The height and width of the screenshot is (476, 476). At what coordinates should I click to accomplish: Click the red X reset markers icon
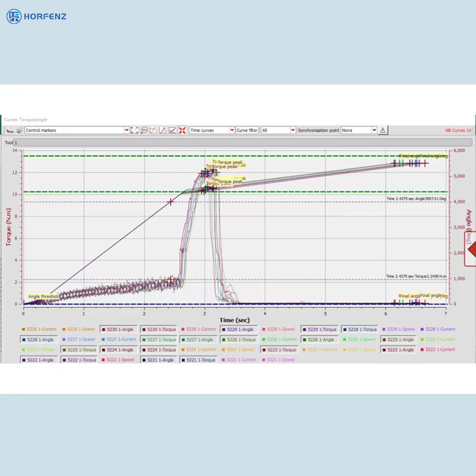tap(181, 130)
